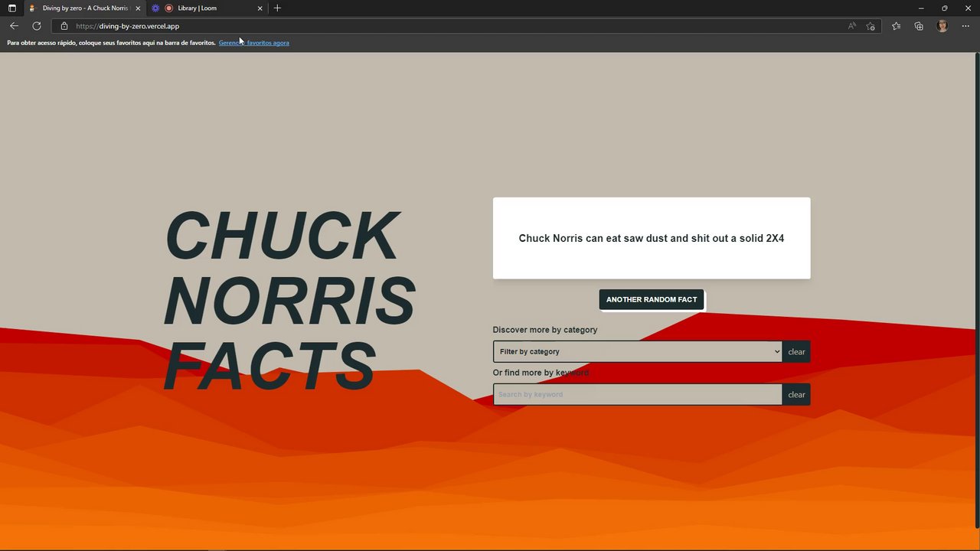
Task: Reload the page with refresh icon
Action: click(36, 26)
